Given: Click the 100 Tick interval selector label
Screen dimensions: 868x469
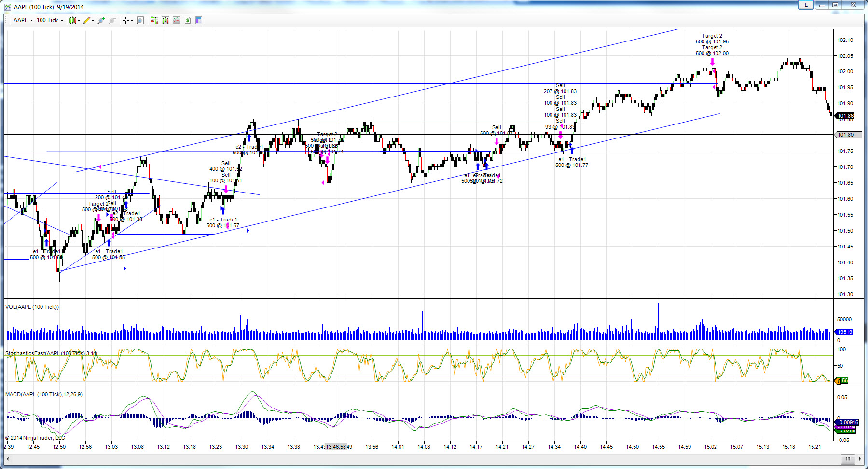Looking at the screenshot, I should (47, 20).
